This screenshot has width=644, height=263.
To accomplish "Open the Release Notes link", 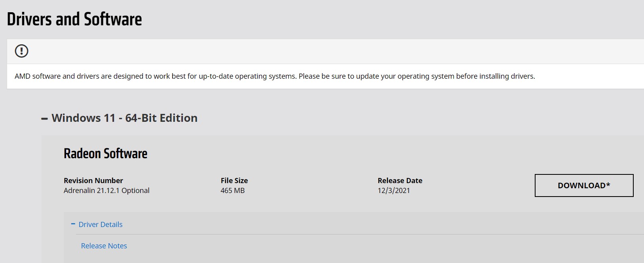I will (104, 246).
